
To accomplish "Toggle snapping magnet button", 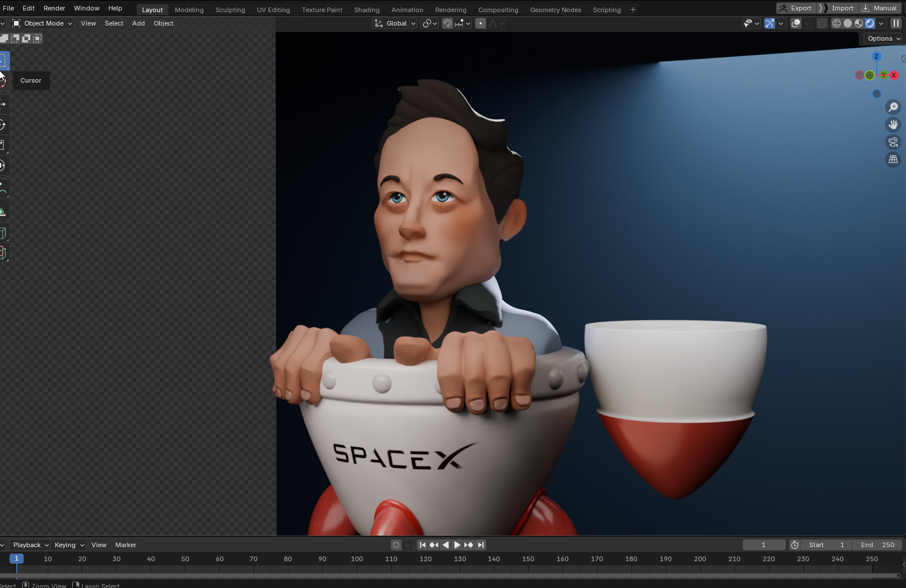I will click(447, 23).
